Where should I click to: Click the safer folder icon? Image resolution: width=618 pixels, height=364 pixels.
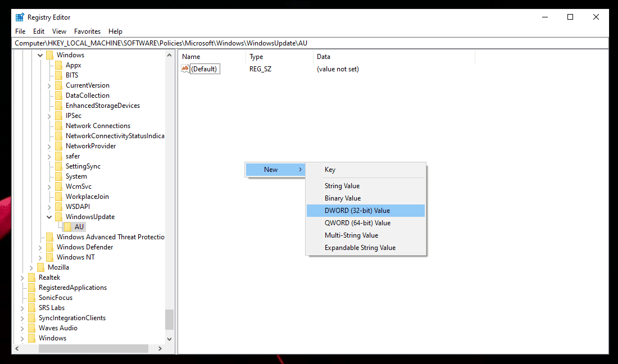59,156
